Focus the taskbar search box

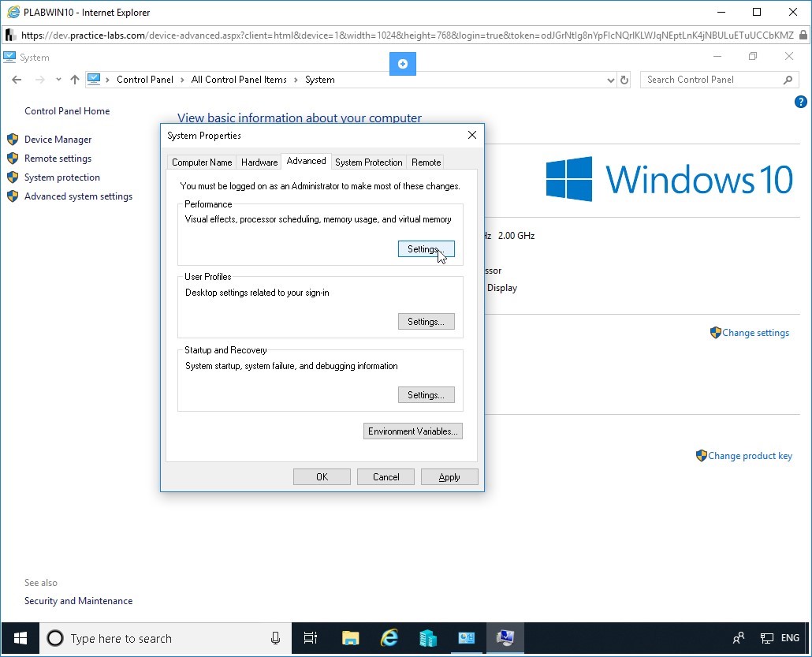166,638
